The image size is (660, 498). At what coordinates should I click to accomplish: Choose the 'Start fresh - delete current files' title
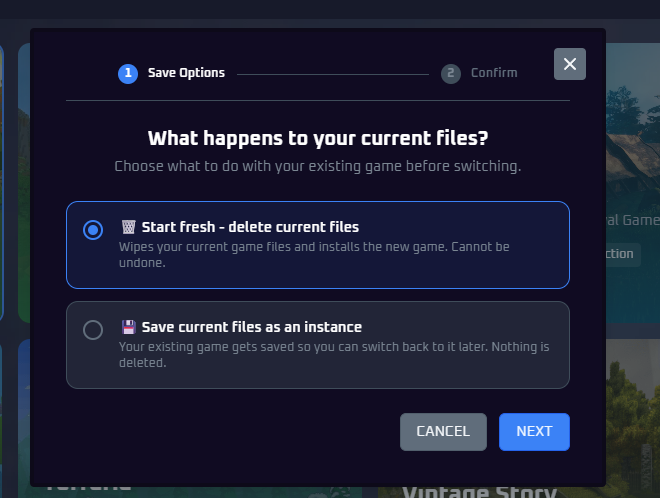[250, 227]
